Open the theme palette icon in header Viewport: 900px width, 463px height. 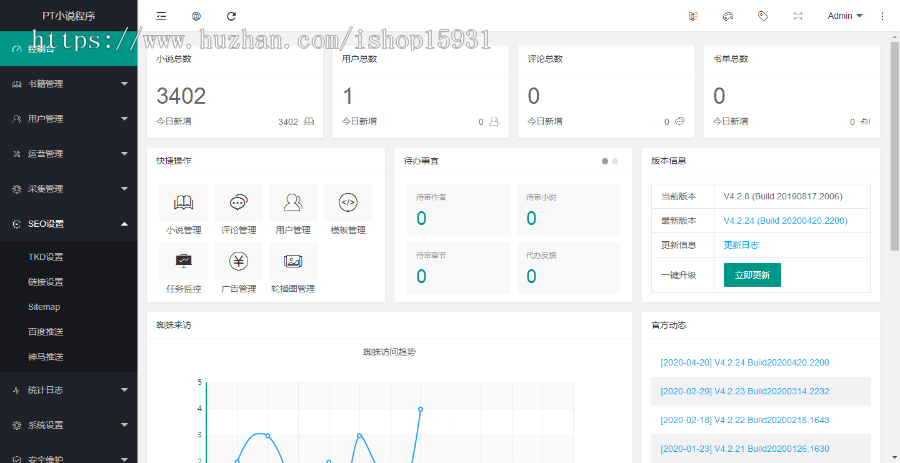[728, 16]
